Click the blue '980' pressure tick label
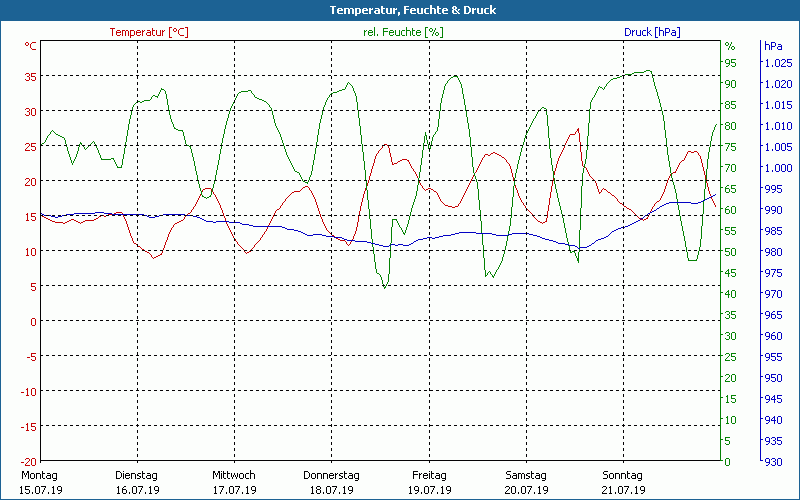The image size is (800, 500). point(773,252)
